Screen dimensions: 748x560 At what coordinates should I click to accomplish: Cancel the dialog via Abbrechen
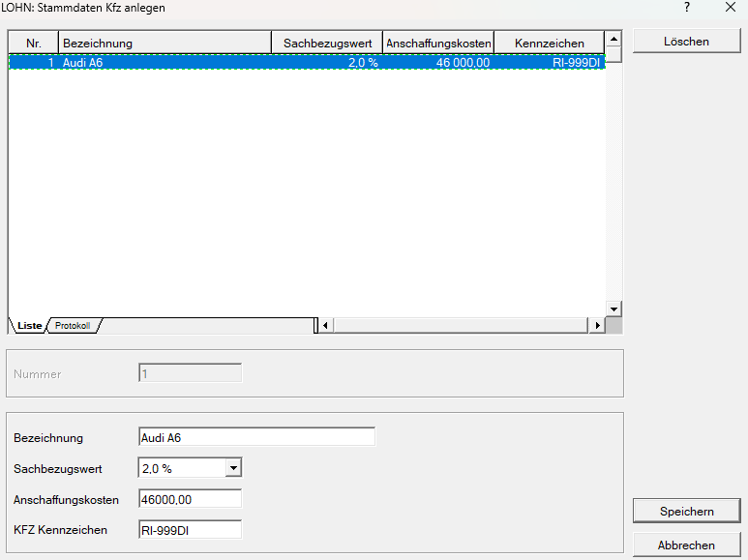[x=686, y=545]
